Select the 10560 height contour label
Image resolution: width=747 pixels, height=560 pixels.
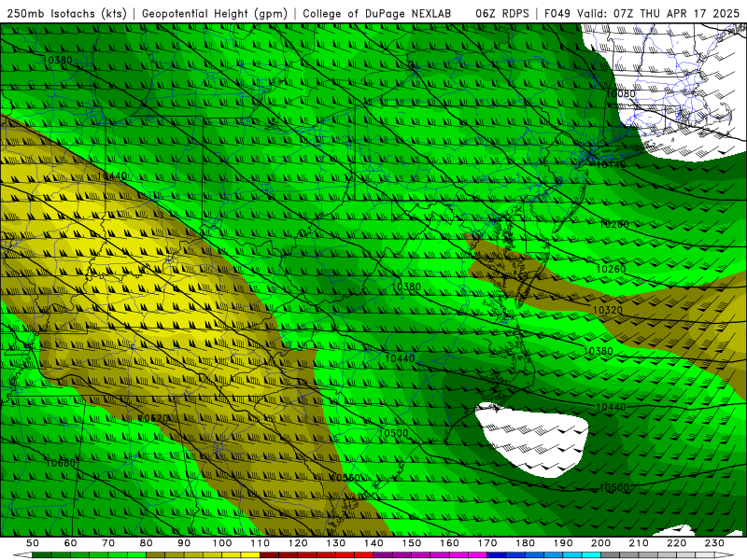click(345, 478)
